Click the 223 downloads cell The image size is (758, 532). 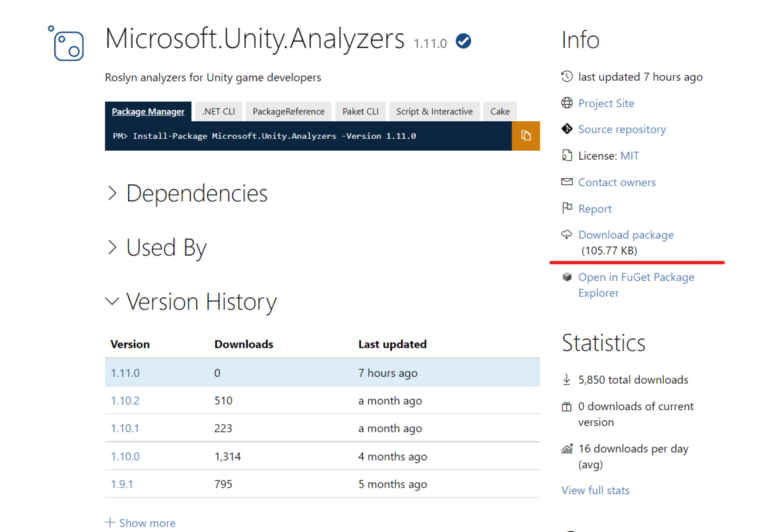(224, 428)
